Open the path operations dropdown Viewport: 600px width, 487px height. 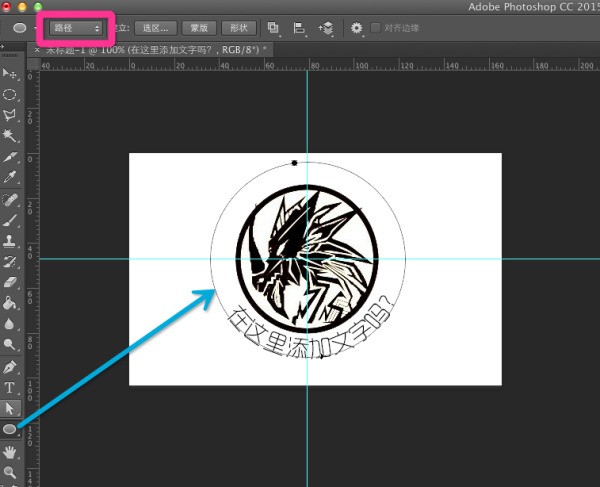(274, 28)
